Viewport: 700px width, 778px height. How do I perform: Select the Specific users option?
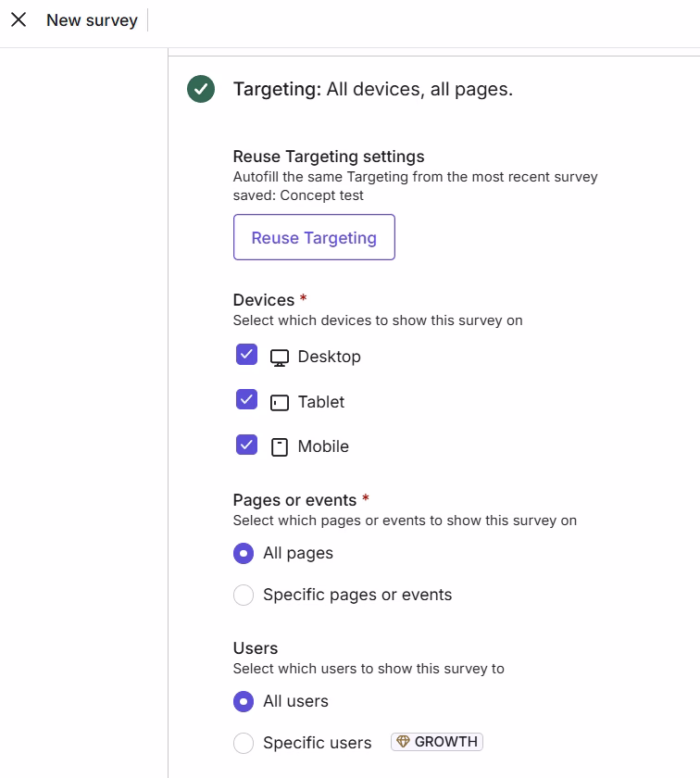(243, 743)
